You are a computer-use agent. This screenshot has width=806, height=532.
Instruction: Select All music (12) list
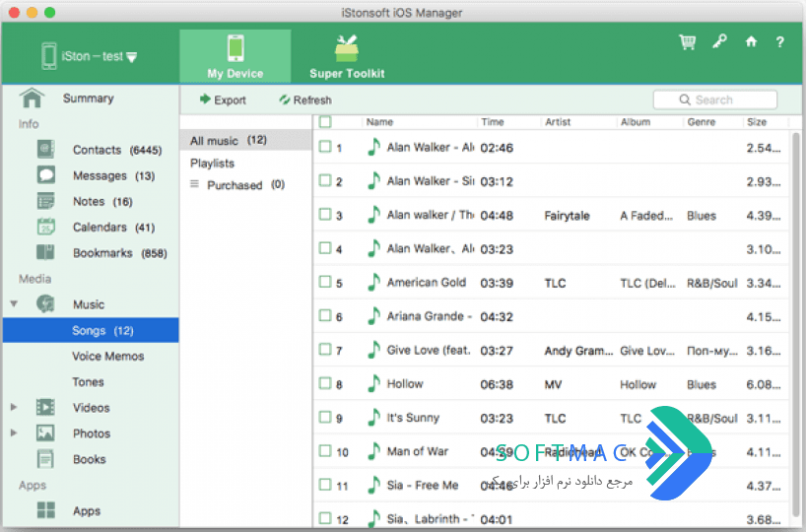(245, 140)
